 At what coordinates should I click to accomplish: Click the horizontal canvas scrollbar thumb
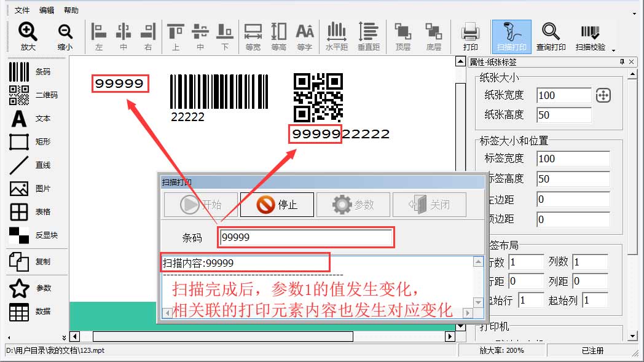(222, 336)
